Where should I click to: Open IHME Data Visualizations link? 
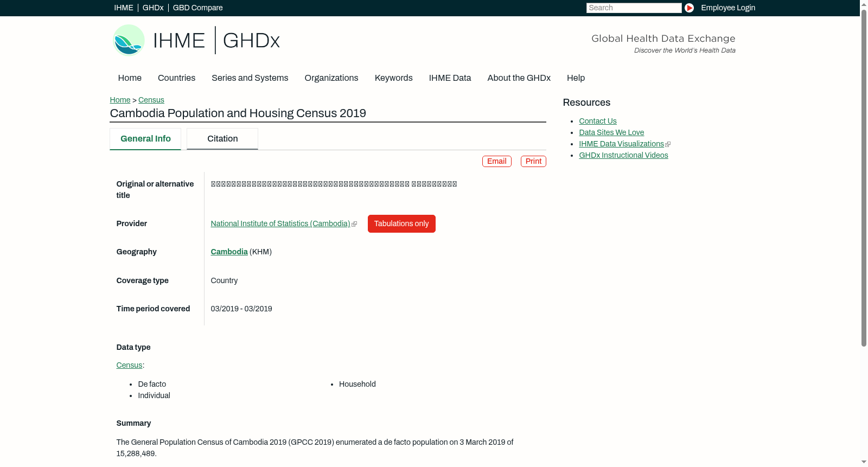click(622, 144)
